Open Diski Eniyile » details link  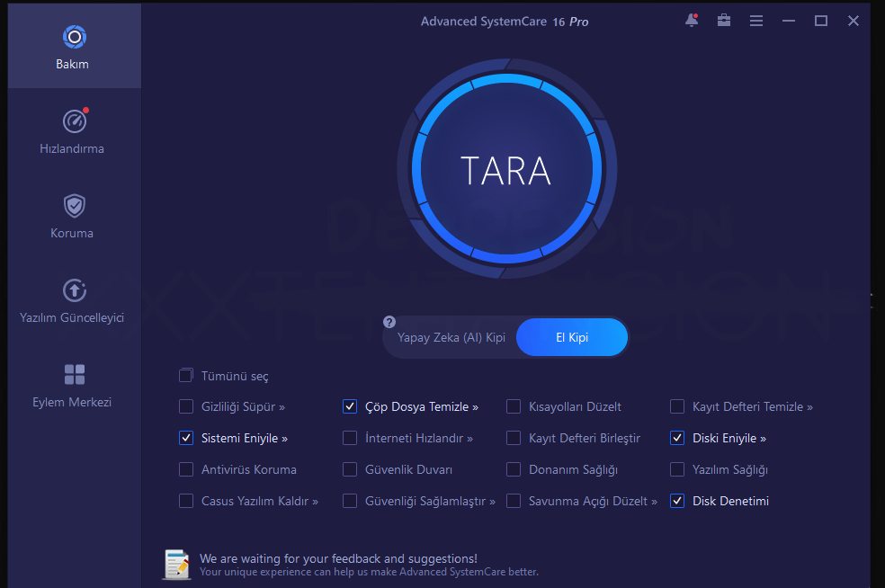[x=729, y=439]
